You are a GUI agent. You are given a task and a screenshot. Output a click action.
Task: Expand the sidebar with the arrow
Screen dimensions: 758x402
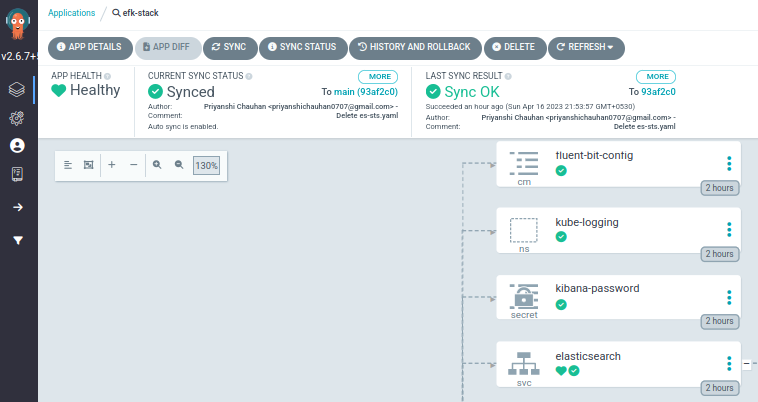17,207
